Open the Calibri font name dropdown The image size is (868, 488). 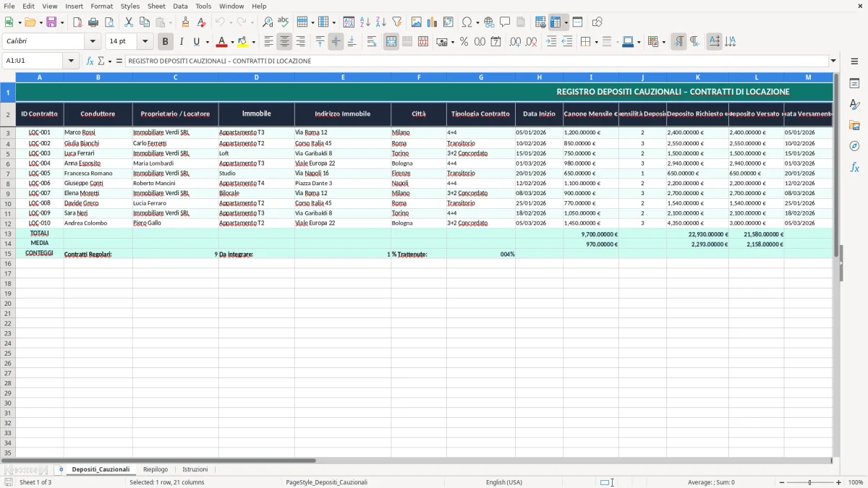(92, 42)
